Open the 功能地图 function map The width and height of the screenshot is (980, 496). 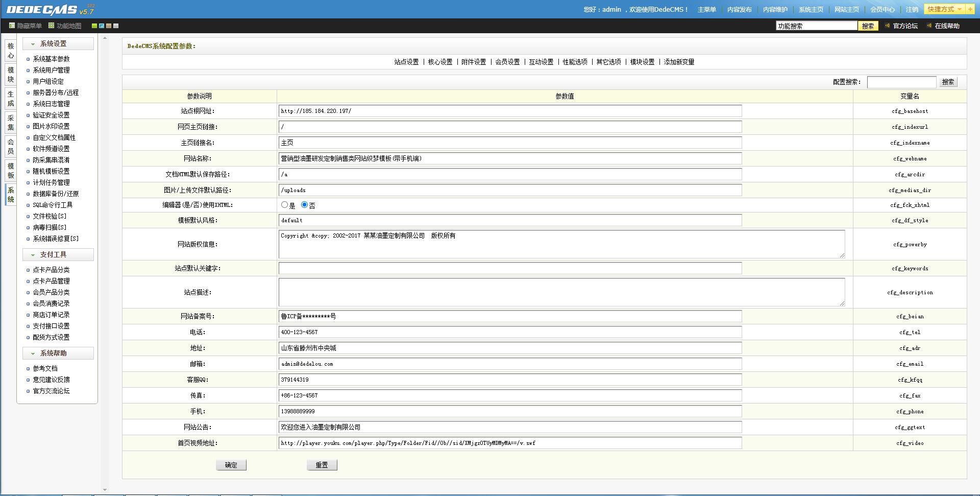pos(65,26)
